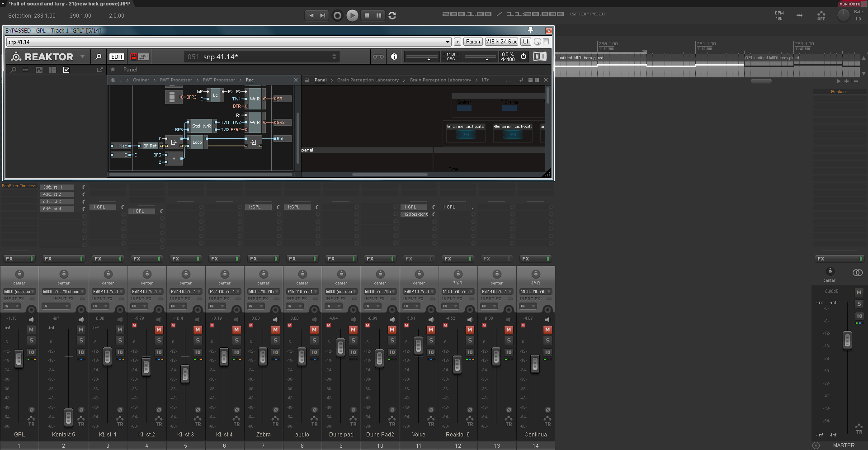Select the Grainer breadcrumb in structure view
Viewport: 868px width, 450px height.
[141, 80]
